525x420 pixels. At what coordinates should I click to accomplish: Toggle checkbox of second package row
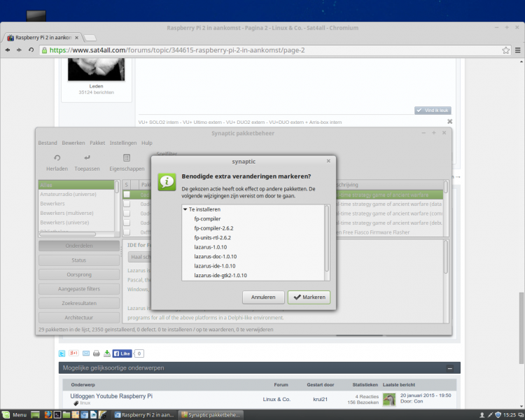tap(127, 204)
